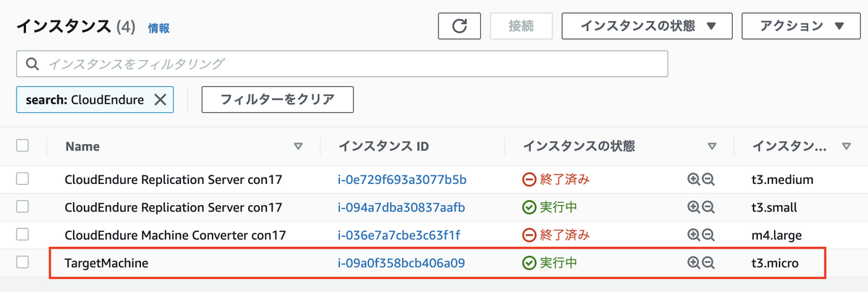868x292 pixels.
Task: Click CloudEndure Machine Converter con17 name
Action: coord(175,235)
